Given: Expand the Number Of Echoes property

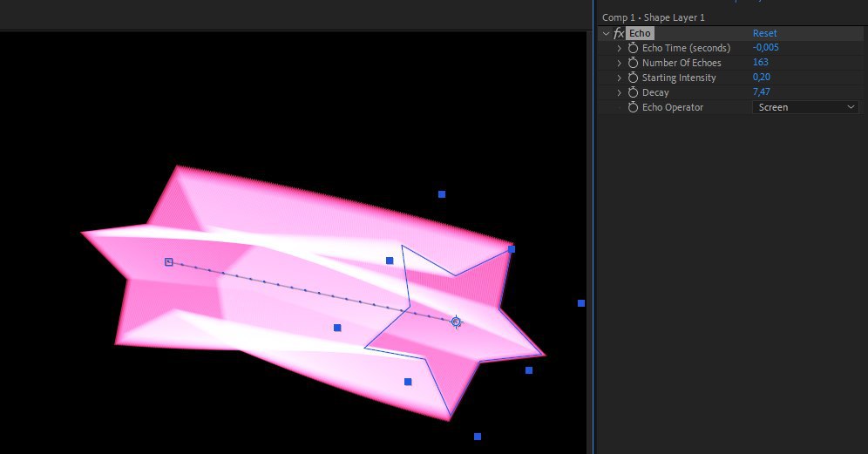Looking at the screenshot, I should 620,64.
